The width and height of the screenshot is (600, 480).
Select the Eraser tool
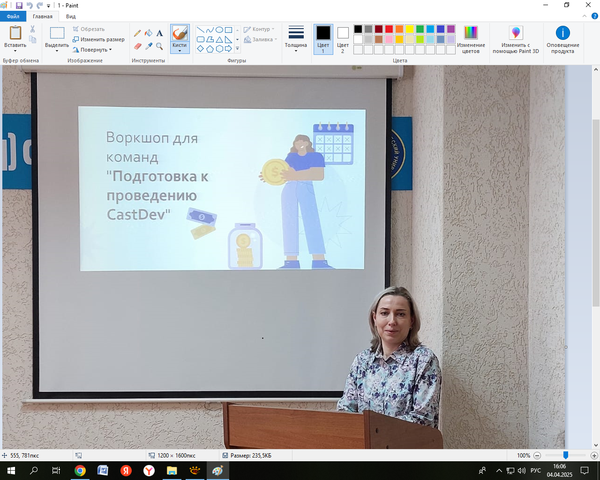pos(138,46)
